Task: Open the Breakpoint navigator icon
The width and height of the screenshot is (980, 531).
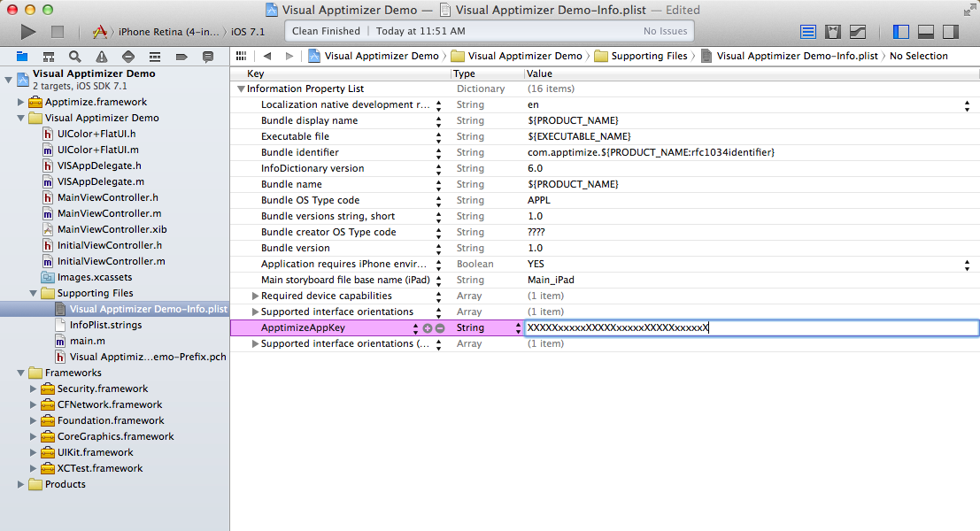Action: [181, 57]
